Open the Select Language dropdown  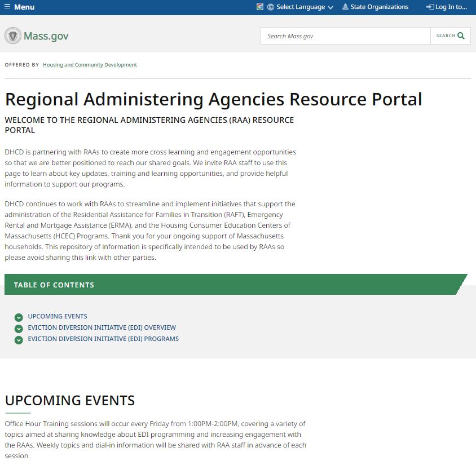coord(300,7)
